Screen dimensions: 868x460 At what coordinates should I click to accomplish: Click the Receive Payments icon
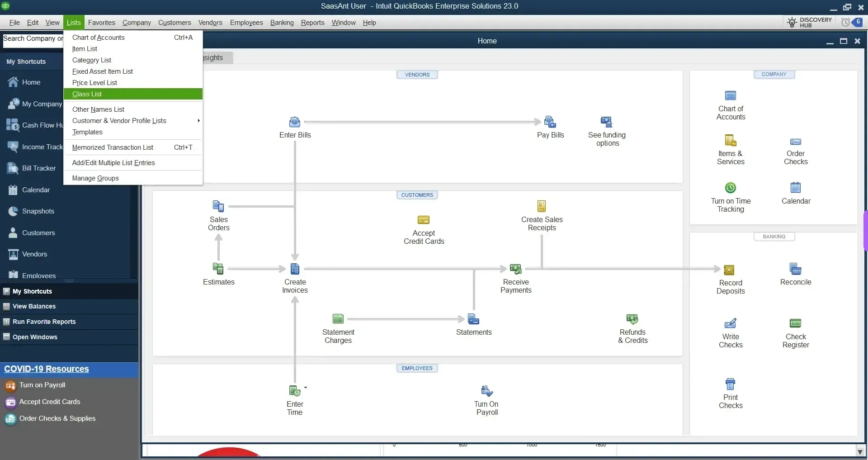tap(516, 269)
